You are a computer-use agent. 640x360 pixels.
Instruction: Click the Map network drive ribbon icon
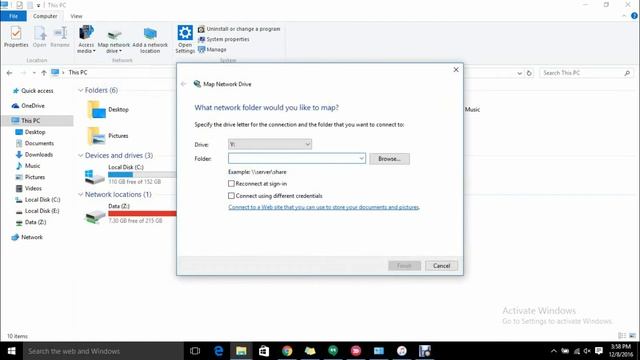pyautogui.click(x=114, y=34)
